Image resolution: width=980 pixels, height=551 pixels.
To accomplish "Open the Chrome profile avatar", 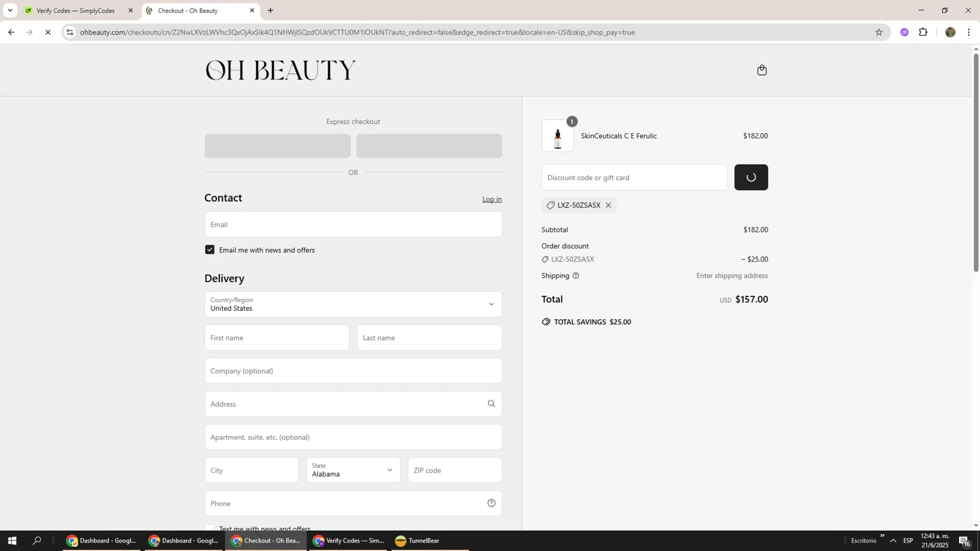I will click(950, 32).
